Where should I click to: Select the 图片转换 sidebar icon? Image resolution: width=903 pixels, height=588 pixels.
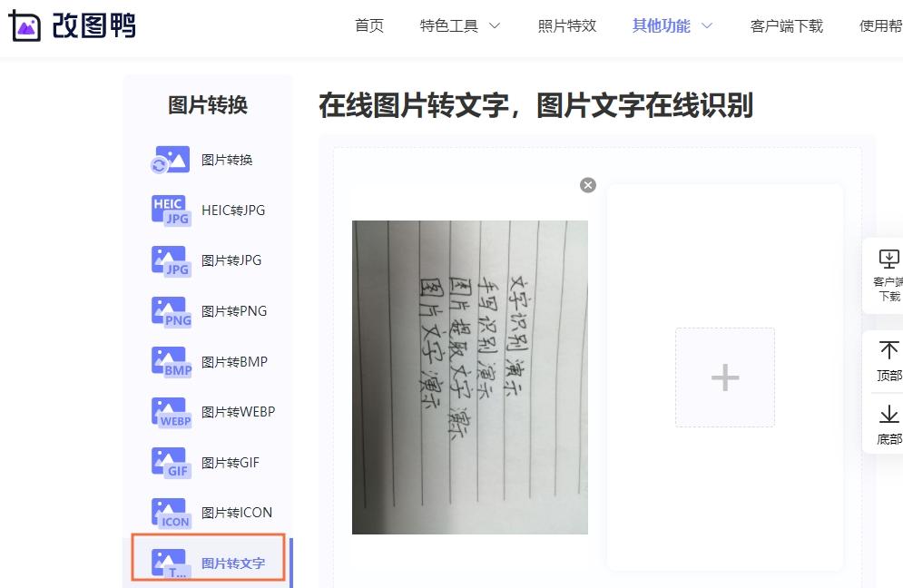coord(171,160)
